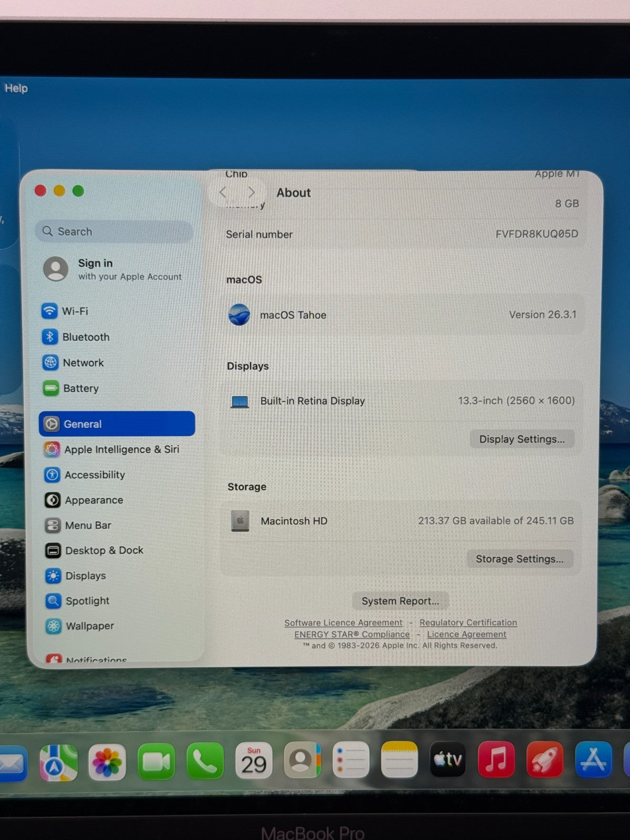The height and width of the screenshot is (840, 630).
Task: Click 213.37 GB available of 245.11 GB
Action: (496, 521)
